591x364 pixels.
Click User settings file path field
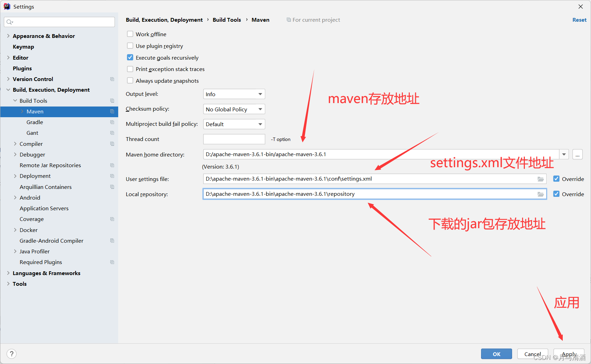click(x=375, y=179)
